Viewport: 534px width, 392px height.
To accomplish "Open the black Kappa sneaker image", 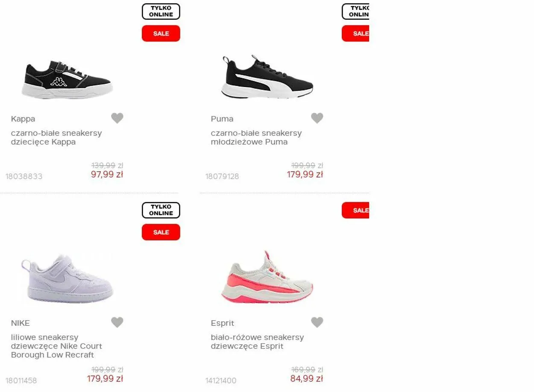I will [x=67, y=80].
